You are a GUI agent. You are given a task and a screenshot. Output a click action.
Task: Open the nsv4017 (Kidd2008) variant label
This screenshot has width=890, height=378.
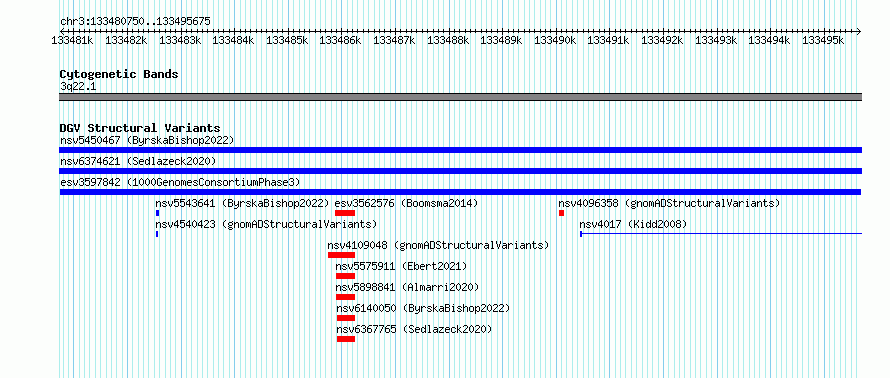(633, 224)
